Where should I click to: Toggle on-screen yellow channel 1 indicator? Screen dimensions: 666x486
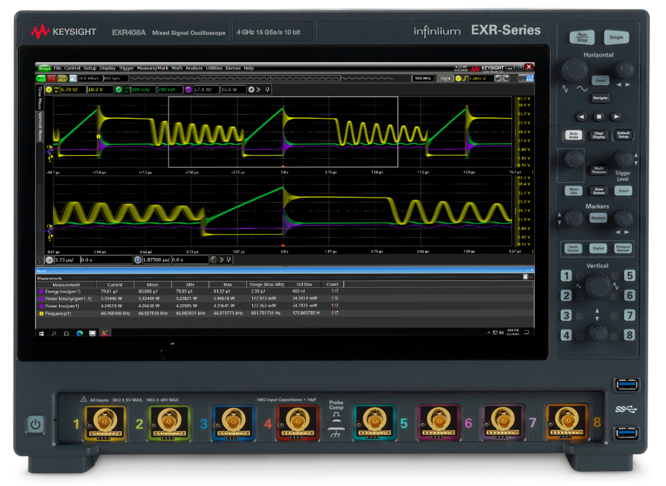coord(49,90)
